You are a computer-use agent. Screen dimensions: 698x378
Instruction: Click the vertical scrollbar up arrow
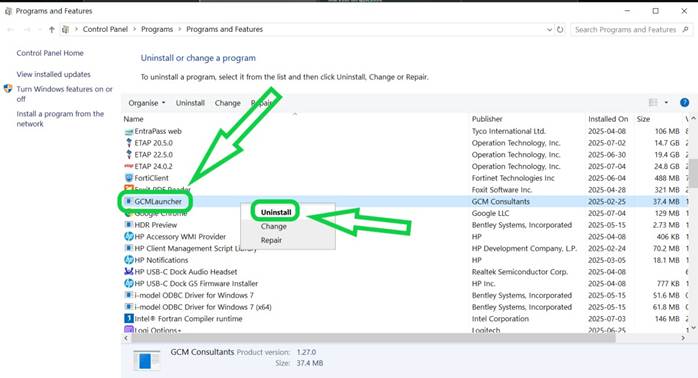693,119
